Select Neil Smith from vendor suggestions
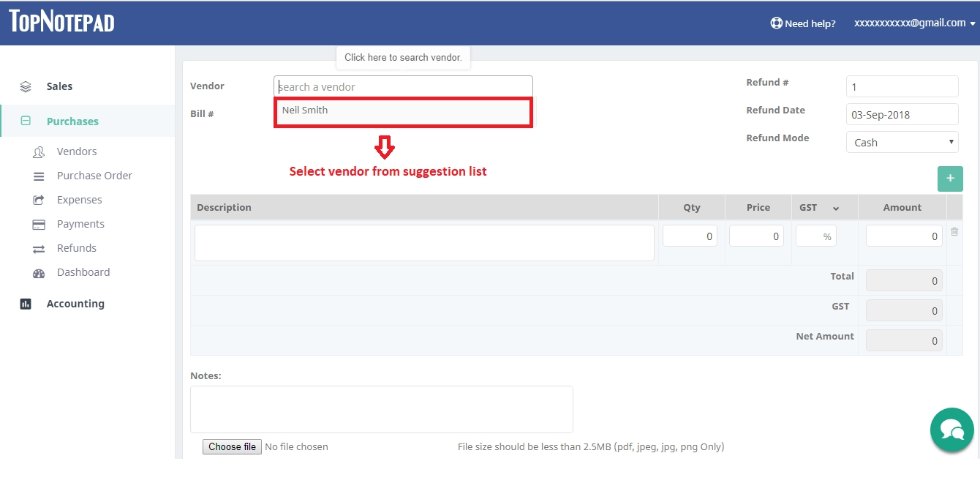 pos(403,111)
